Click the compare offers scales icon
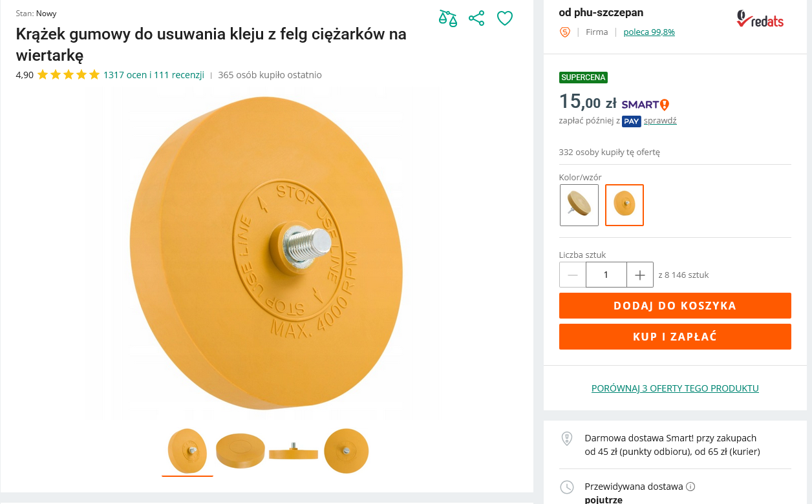 pos(447,18)
